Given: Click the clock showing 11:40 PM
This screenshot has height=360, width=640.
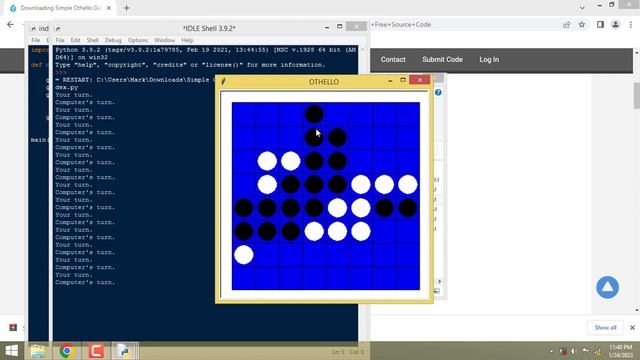Looking at the screenshot, I should pyautogui.click(x=620, y=351).
